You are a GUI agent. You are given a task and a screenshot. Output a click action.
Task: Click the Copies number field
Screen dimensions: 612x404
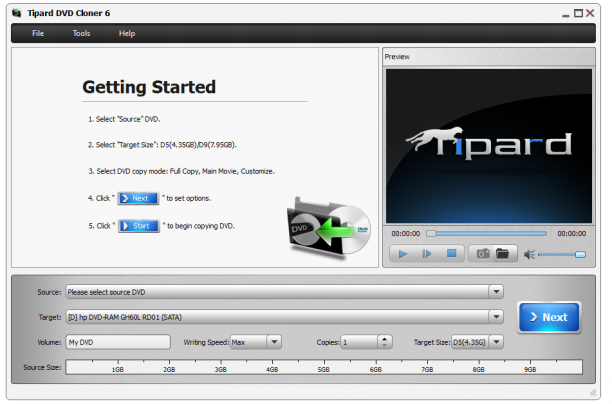tap(359, 342)
